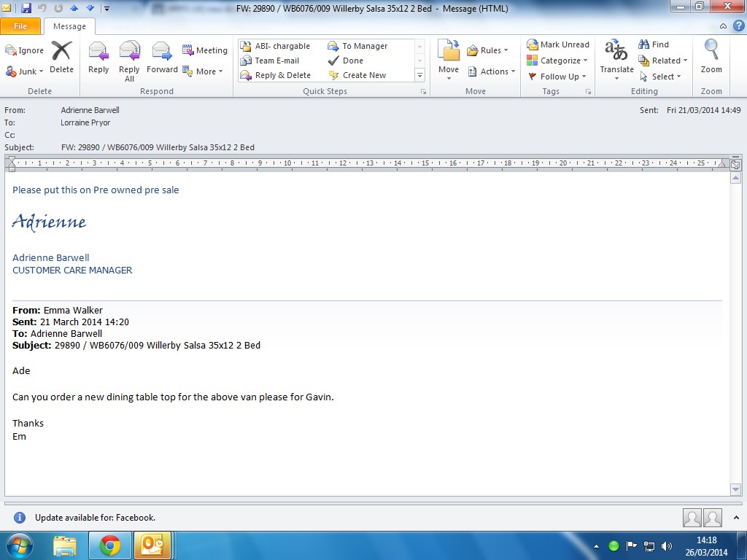Viewport: 747px width, 560px height.
Task: Minimize the ribbon with the caret
Action: 723,26
